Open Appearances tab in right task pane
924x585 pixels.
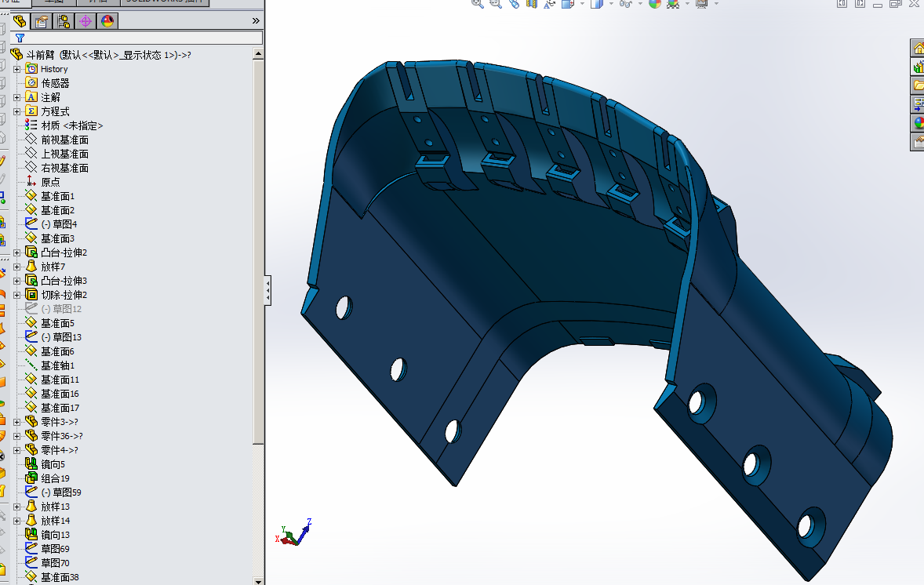coord(917,123)
